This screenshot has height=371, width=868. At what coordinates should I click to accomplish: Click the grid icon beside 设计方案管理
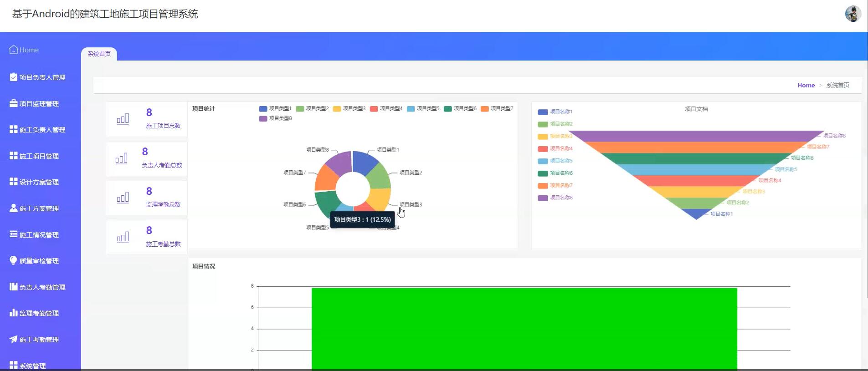[14, 182]
